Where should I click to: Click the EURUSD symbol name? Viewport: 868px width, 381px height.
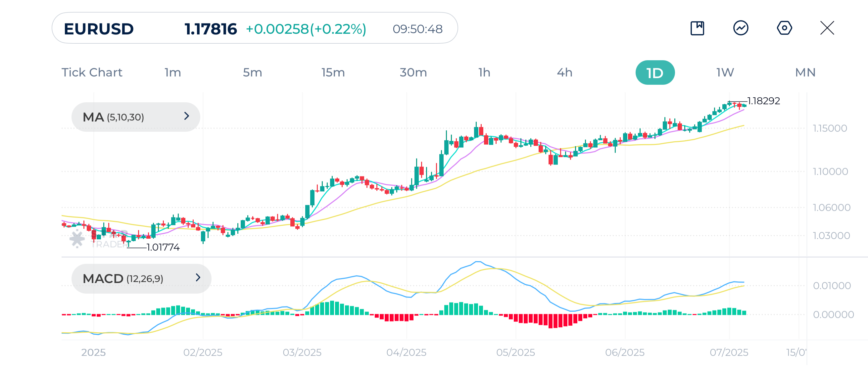coord(99,29)
